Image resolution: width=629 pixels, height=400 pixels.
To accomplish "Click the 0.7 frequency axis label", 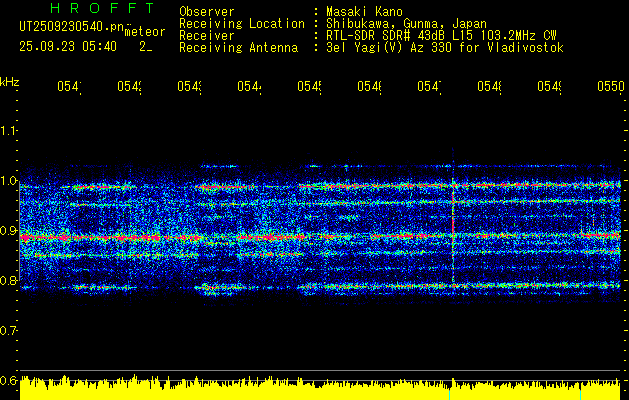I will click(8, 331).
